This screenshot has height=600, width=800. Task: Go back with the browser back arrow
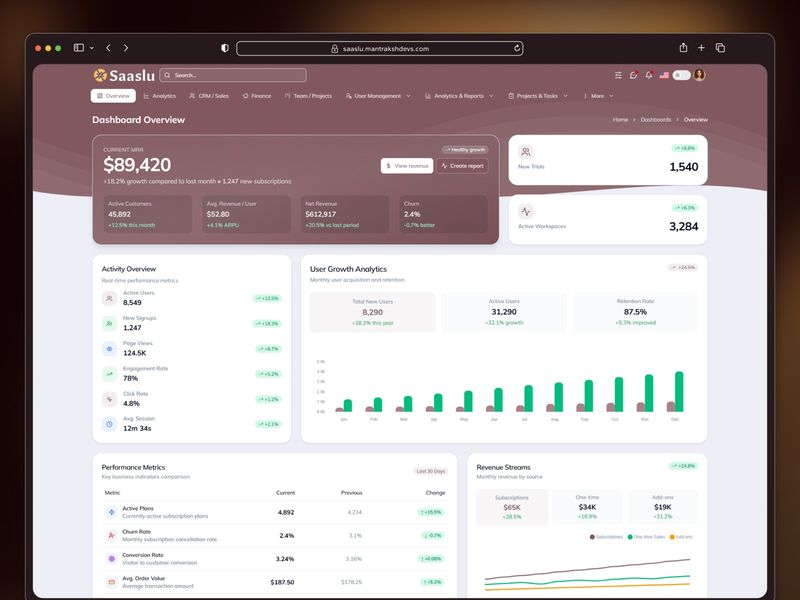click(x=108, y=47)
